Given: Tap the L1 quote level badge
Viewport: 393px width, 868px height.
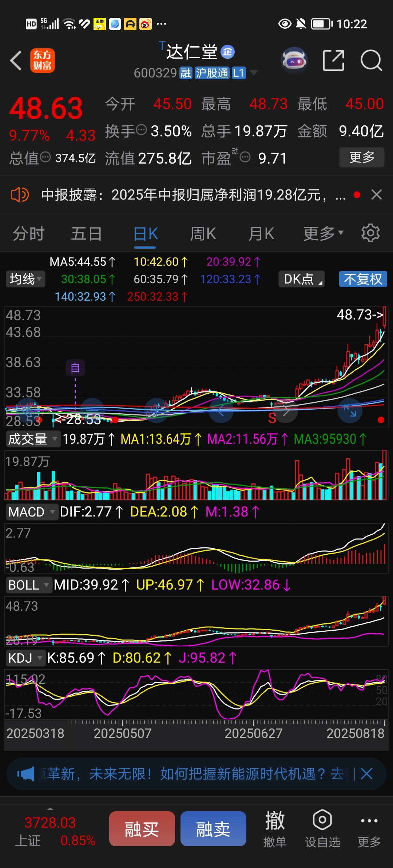Looking at the screenshot, I should tap(238, 73).
